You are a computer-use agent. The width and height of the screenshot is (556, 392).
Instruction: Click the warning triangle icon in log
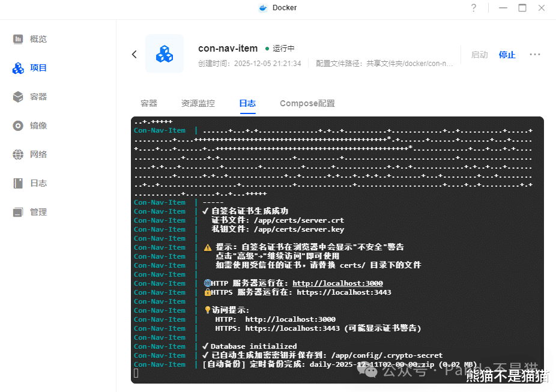(x=208, y=247)
